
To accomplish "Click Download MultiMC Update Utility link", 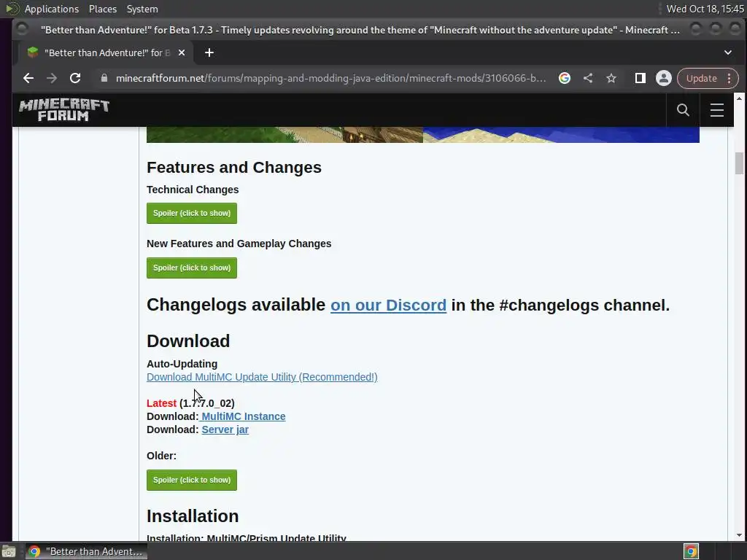I will [262, 377].
